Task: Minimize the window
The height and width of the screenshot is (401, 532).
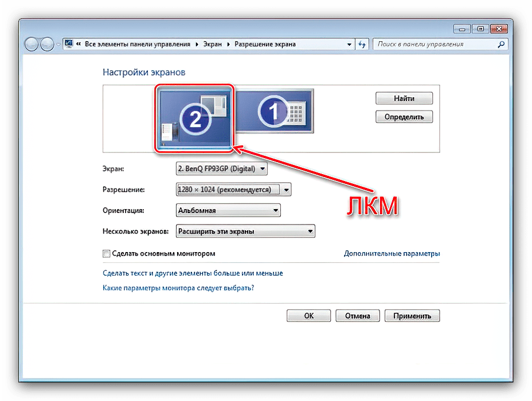Action: click(x=461, y=29)
